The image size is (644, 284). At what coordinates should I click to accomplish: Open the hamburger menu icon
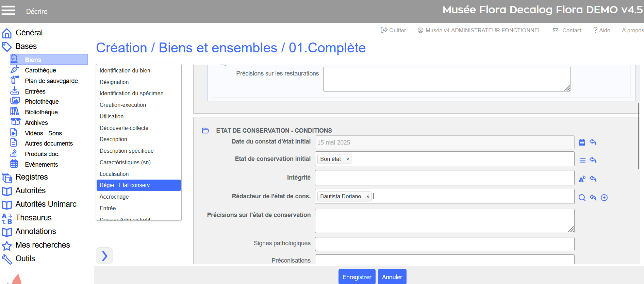tap(8, 11)
